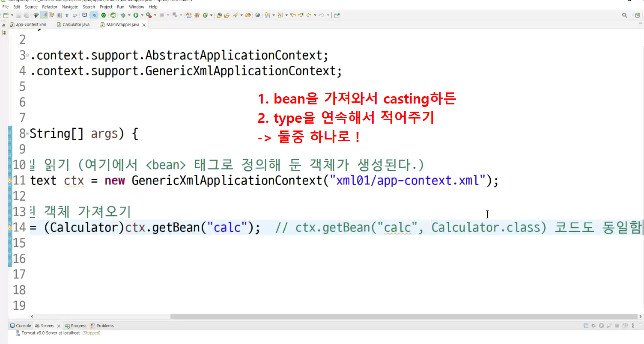Switch to the Console view tab
This screenshot has height=344, width=644.
[21, 326]
